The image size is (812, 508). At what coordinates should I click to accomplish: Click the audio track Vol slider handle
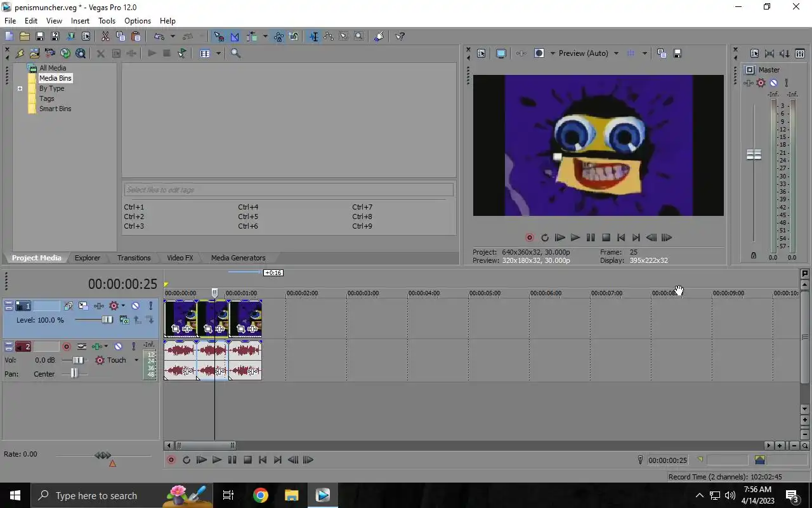(77, 360)
